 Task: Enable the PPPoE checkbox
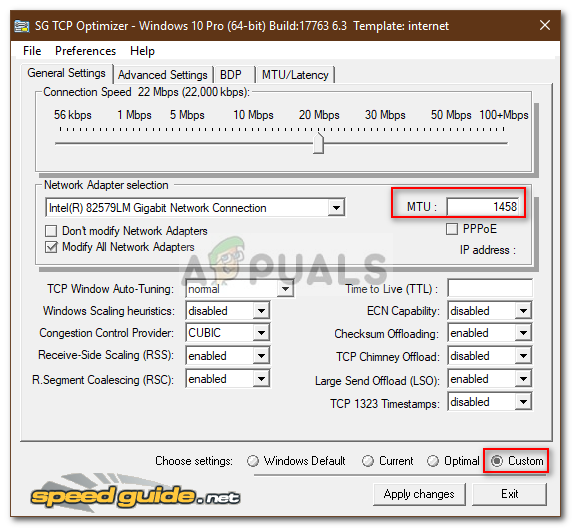pyautogui.click(x=452, y=229)
